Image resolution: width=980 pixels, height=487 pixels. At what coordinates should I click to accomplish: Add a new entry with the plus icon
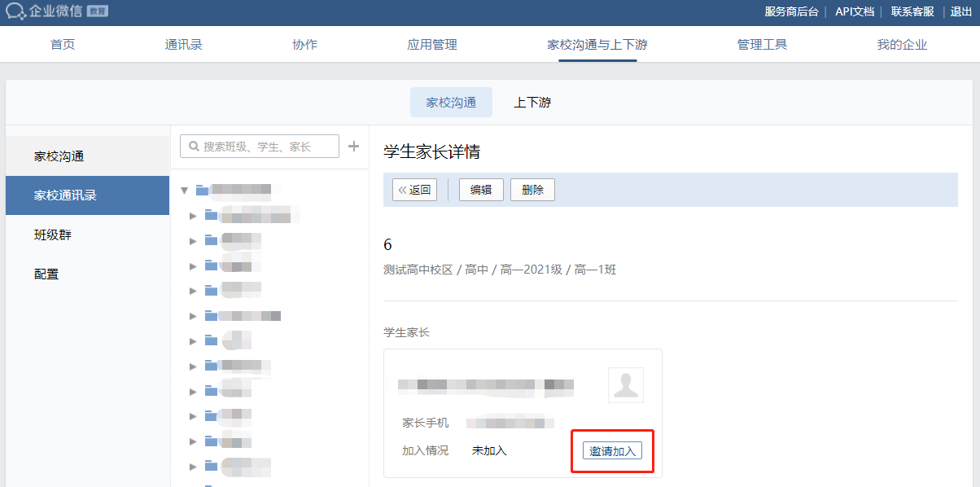[353, 147]
